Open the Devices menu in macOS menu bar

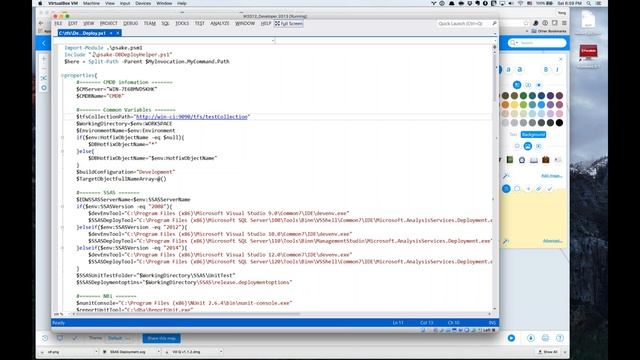(143, 3)
